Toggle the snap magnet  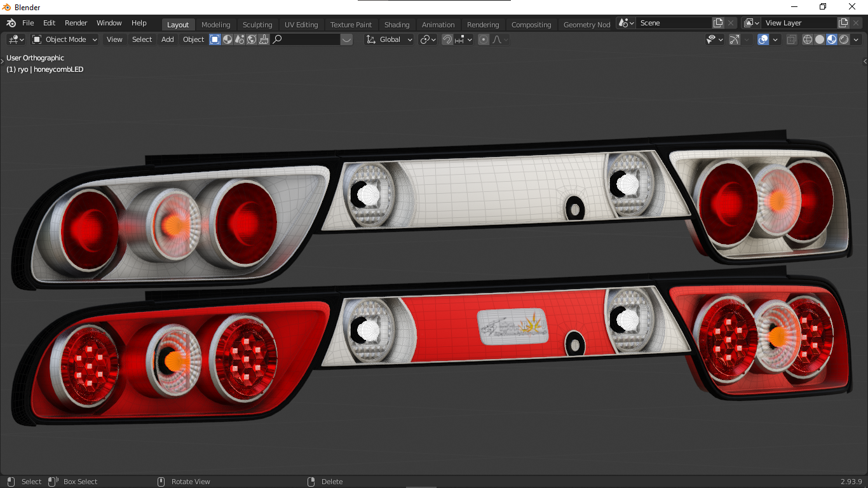(447, 39)
